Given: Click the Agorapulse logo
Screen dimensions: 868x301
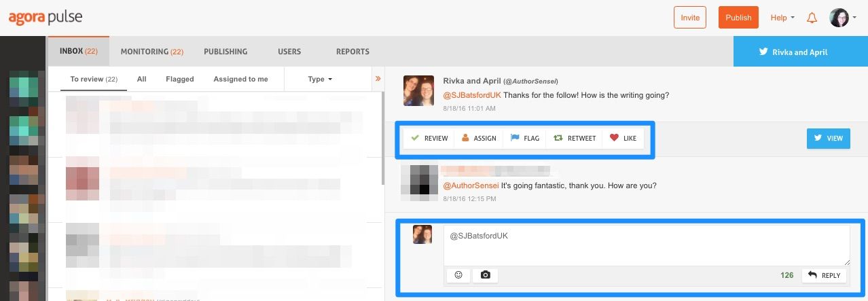Looking at the screenshot, I should pyautogui.click(x=46, y=17).
